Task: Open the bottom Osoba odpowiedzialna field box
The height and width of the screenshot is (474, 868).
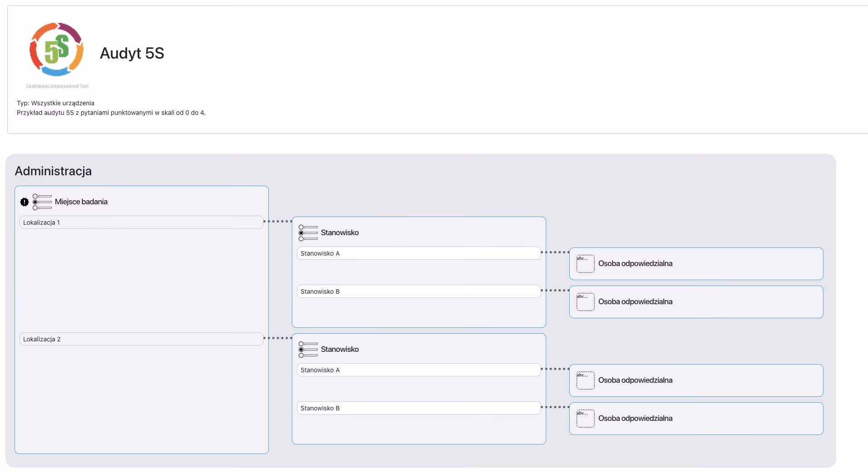Action: click(696, 419)
